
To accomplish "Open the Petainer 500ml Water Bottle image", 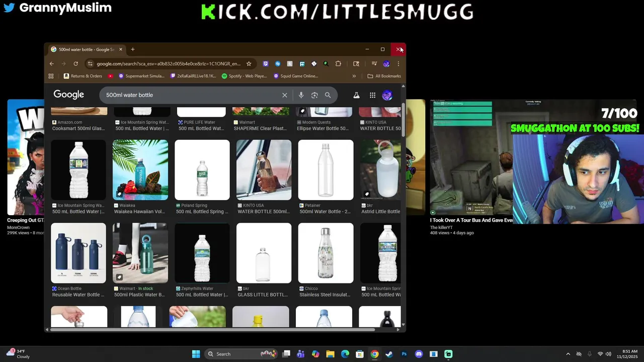I will tap(326, 170).
